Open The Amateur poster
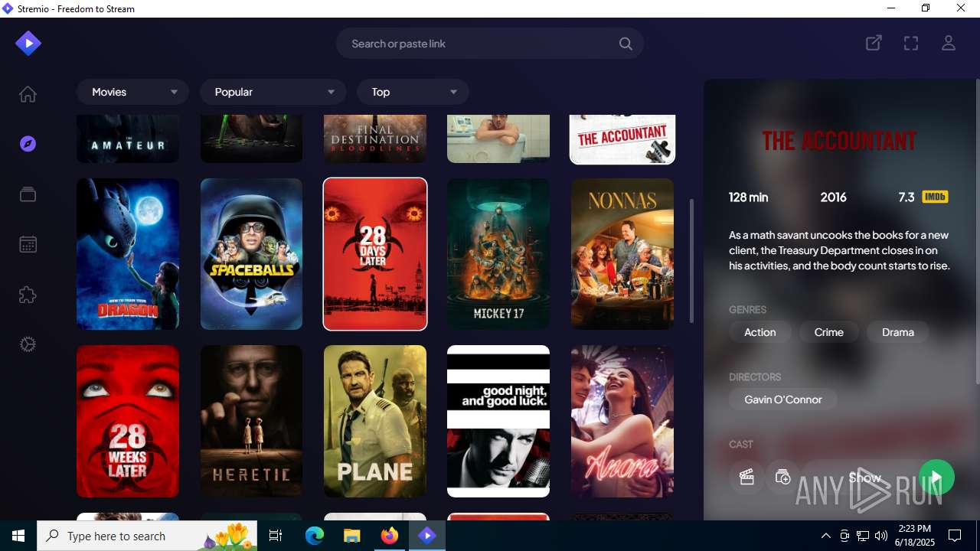 [x=128, y=139]
